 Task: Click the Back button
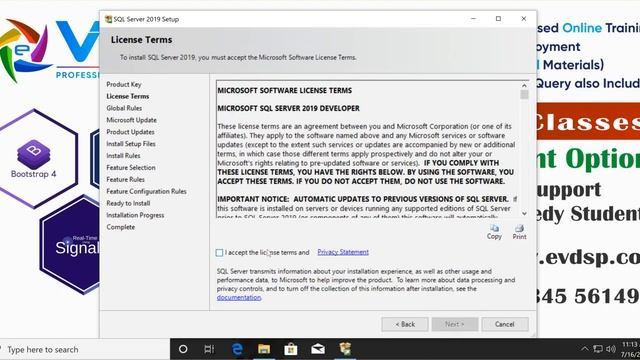[405, 324]
